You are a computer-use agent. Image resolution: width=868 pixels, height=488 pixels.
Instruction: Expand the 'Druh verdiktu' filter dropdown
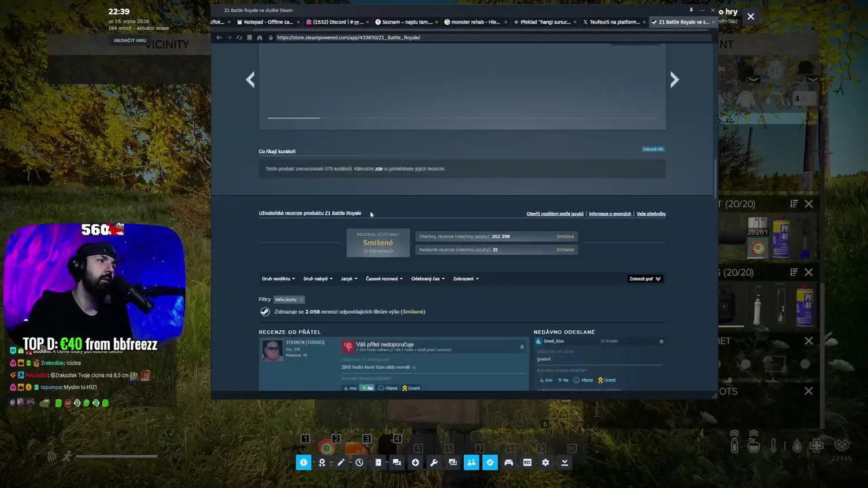pyautogui.click(x=279, y=279)
